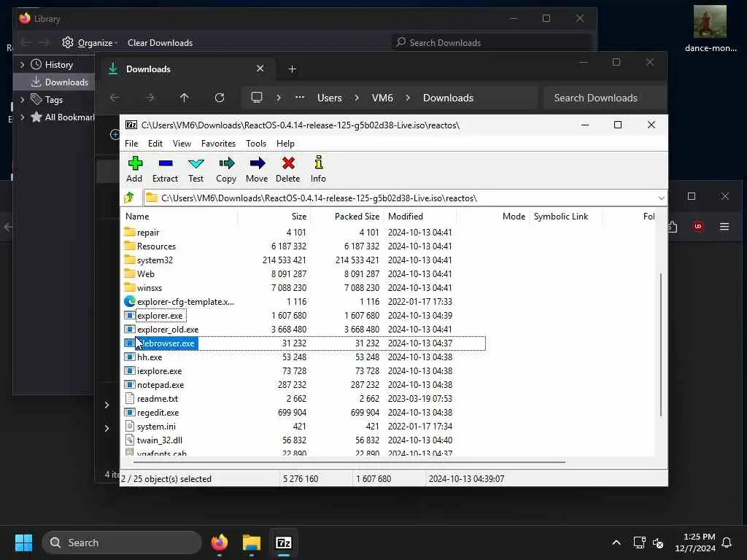Select twain_32.dll file
747x560 pixels.
pos(159,440)
